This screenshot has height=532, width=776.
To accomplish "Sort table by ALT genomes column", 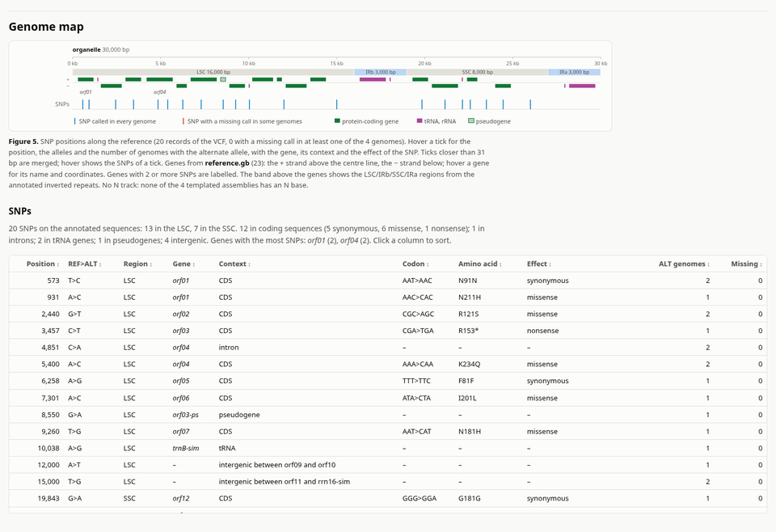I will tap(684, 264).
